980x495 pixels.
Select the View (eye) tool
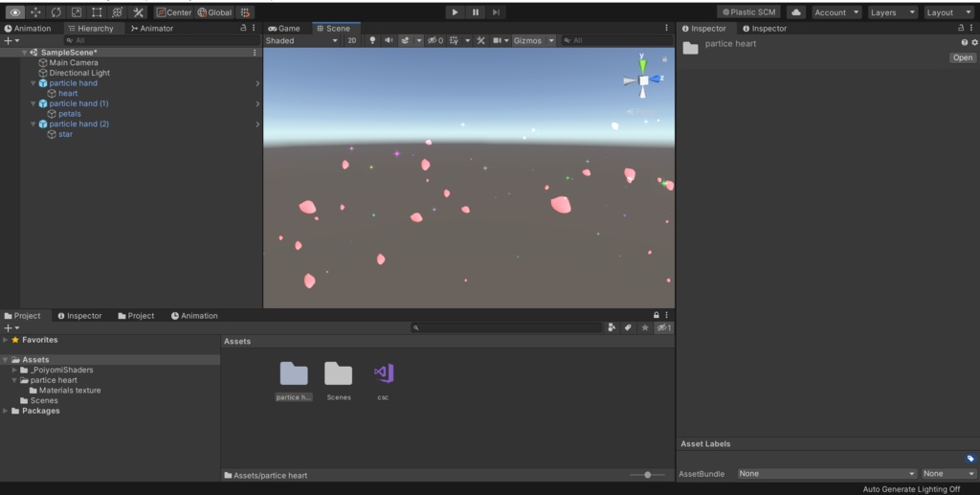(15, 11)
